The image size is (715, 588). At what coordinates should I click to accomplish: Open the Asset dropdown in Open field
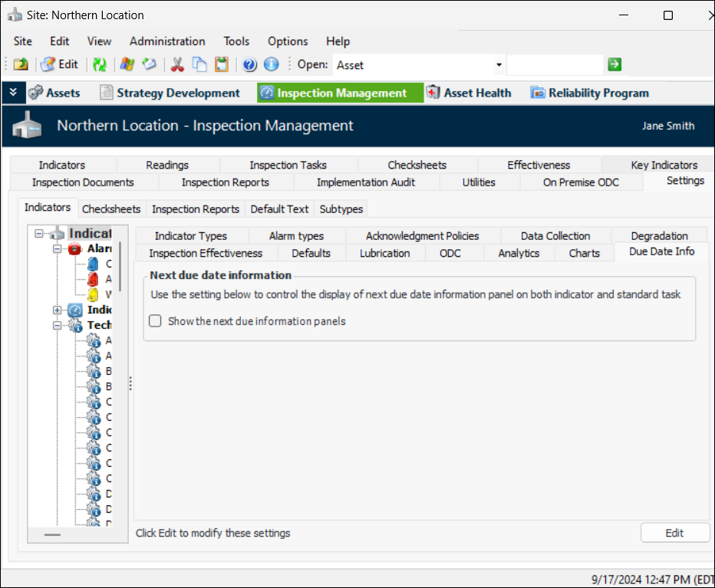pos(499,65)
